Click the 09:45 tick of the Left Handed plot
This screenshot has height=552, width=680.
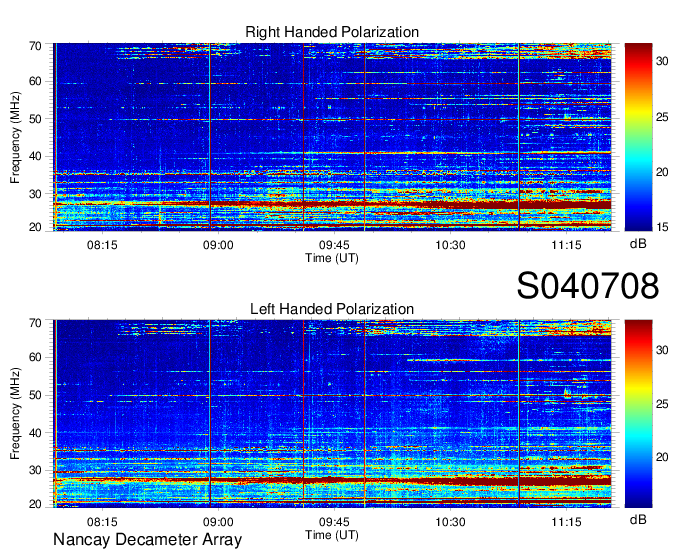click(x=334, y=522)
